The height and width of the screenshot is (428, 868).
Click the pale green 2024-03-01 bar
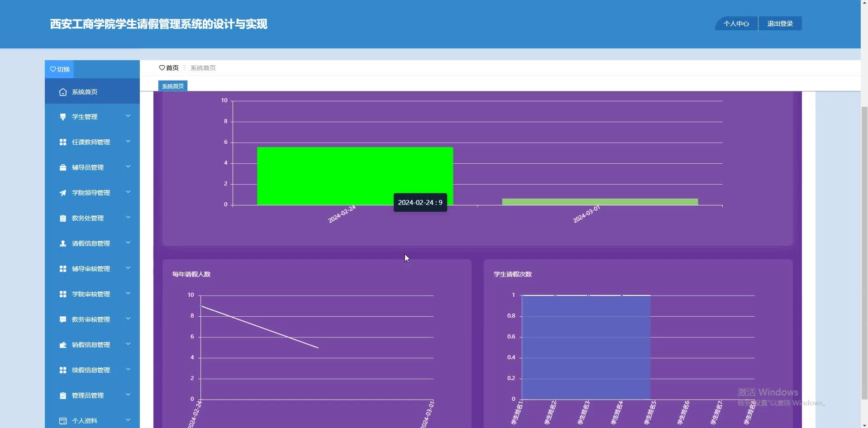pyautogui.click(x=600, y=202)
